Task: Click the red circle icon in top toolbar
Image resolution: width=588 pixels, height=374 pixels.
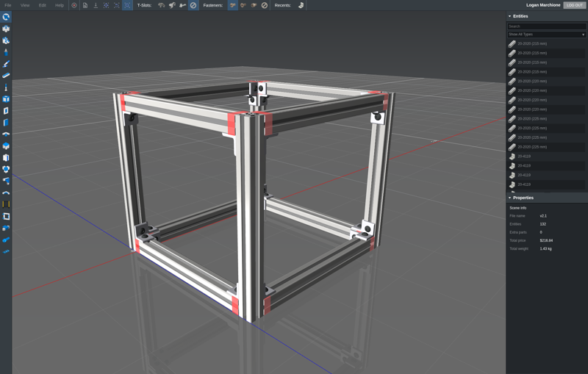Action: [x=74, y=5]
